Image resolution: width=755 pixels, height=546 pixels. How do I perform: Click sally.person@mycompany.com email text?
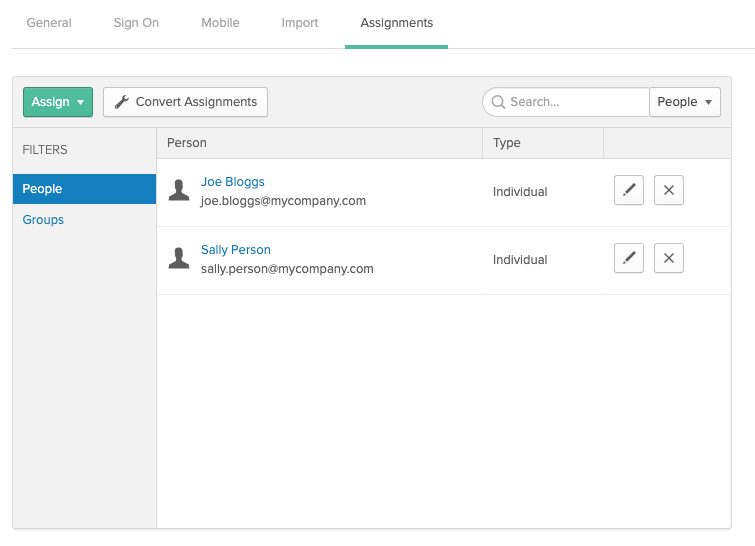point(287,269)
